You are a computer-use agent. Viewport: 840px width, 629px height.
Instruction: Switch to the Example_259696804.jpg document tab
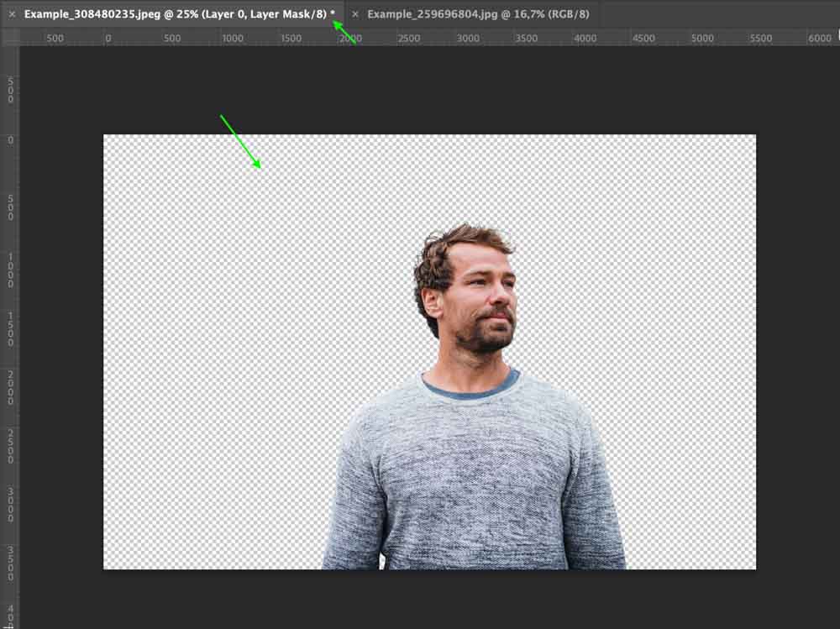(x=477, y=14)
